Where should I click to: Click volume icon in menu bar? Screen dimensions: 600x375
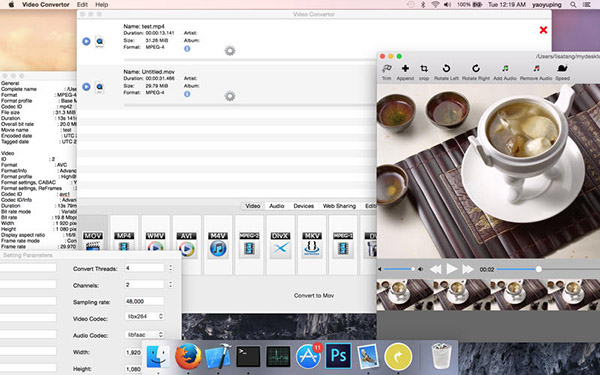(447, 5)
